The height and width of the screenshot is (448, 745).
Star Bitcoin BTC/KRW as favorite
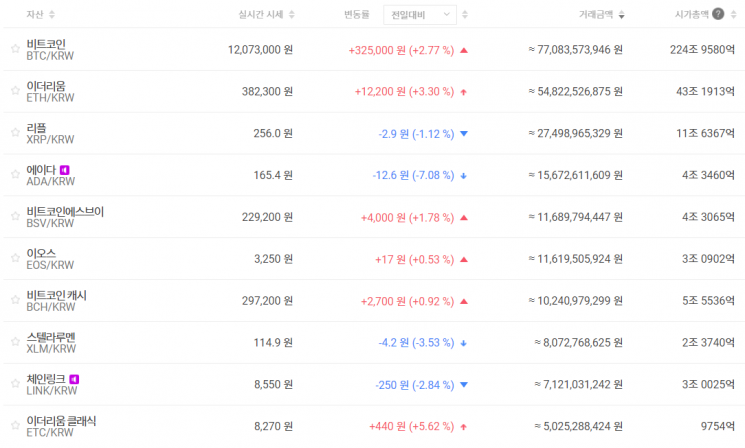pos(15,48)
